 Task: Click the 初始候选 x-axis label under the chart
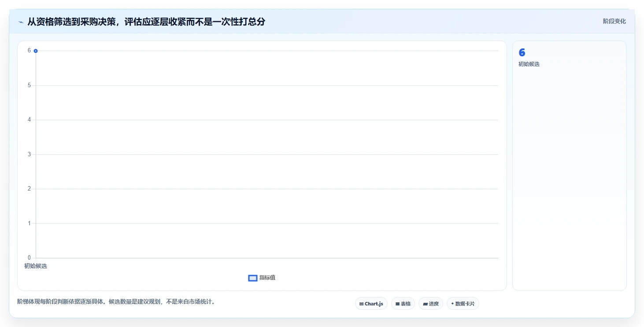click(x=36, y=266)
